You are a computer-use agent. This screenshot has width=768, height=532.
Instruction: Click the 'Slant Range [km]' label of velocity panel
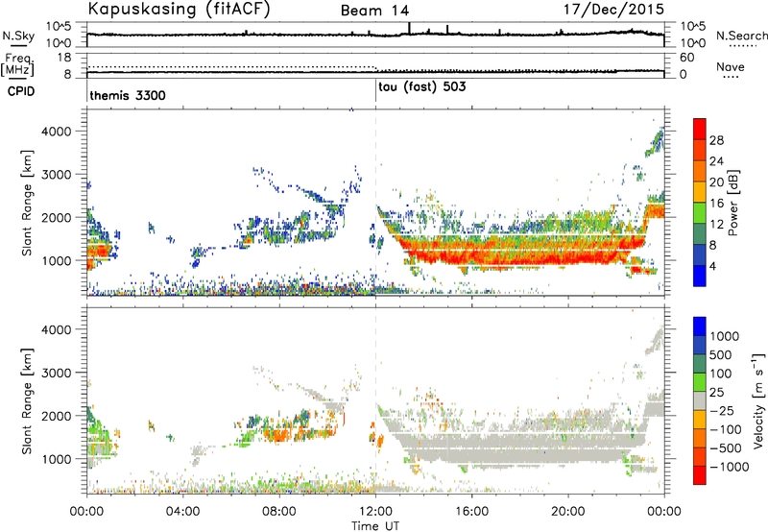pos(27,401)
